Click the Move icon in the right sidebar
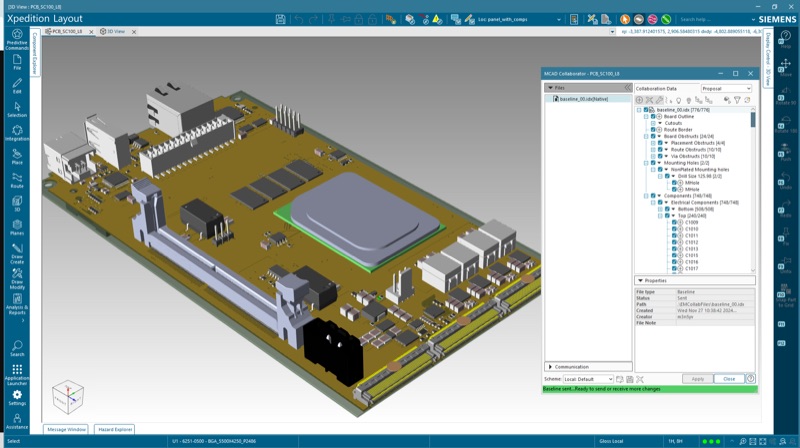The height and width of the screenshot is (448, 800). [785, 67]
